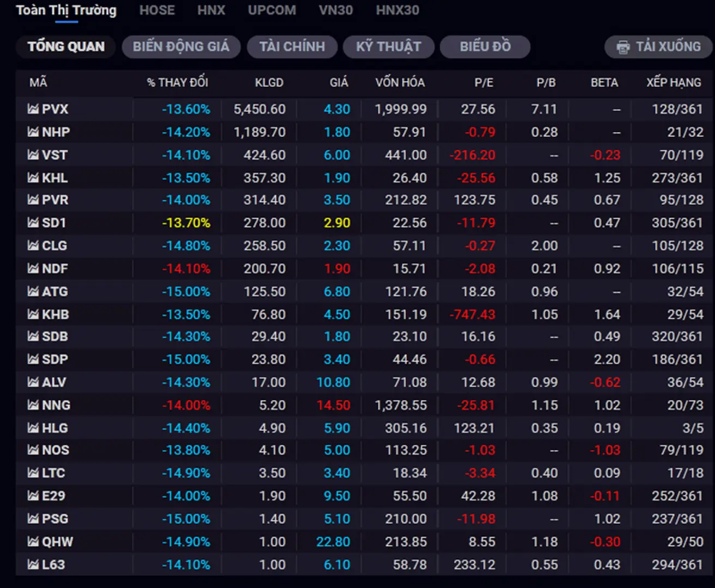The width and height of the screenshot is (715, 588).
Task: Open chart icon next to SD1
Action: coord(33,223)
